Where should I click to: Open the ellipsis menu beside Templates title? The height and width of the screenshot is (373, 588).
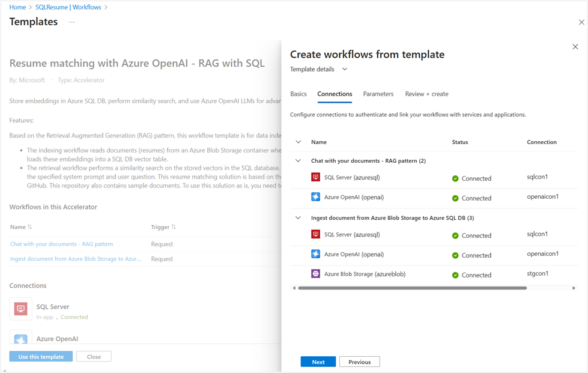tap(71, 22)
